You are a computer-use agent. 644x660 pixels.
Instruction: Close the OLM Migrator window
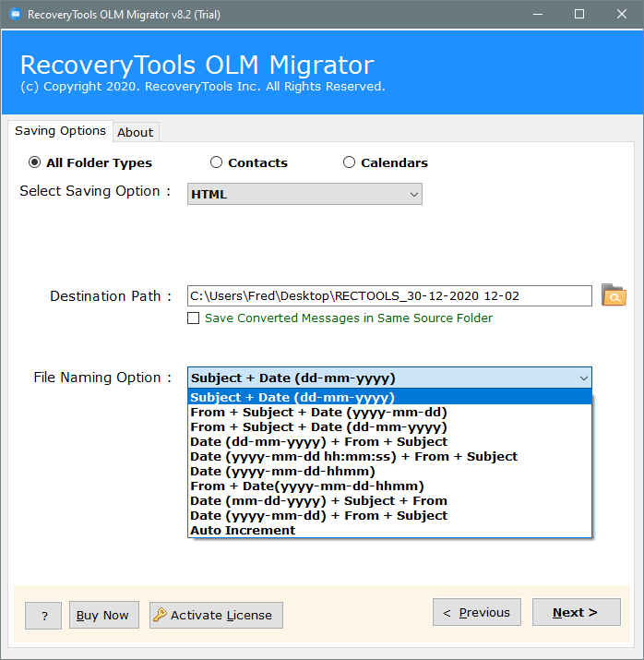click(622, 15)
